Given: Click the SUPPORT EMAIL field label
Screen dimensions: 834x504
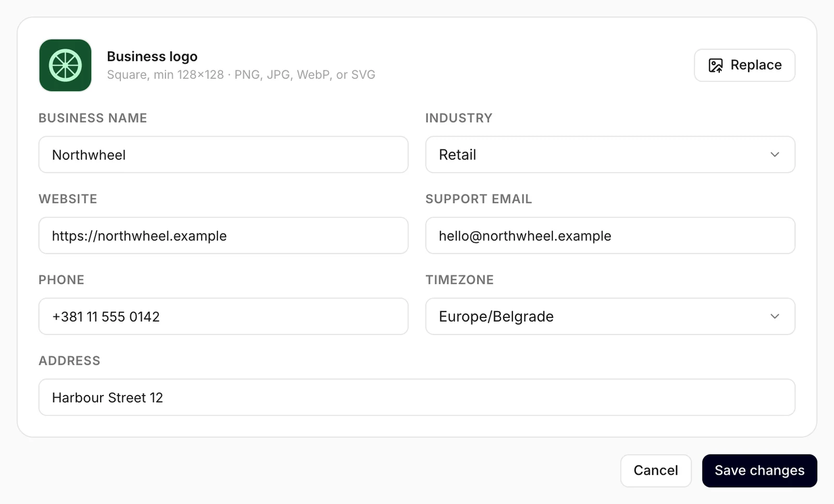Looking at the screenshot, I should [x=479, y=199].
